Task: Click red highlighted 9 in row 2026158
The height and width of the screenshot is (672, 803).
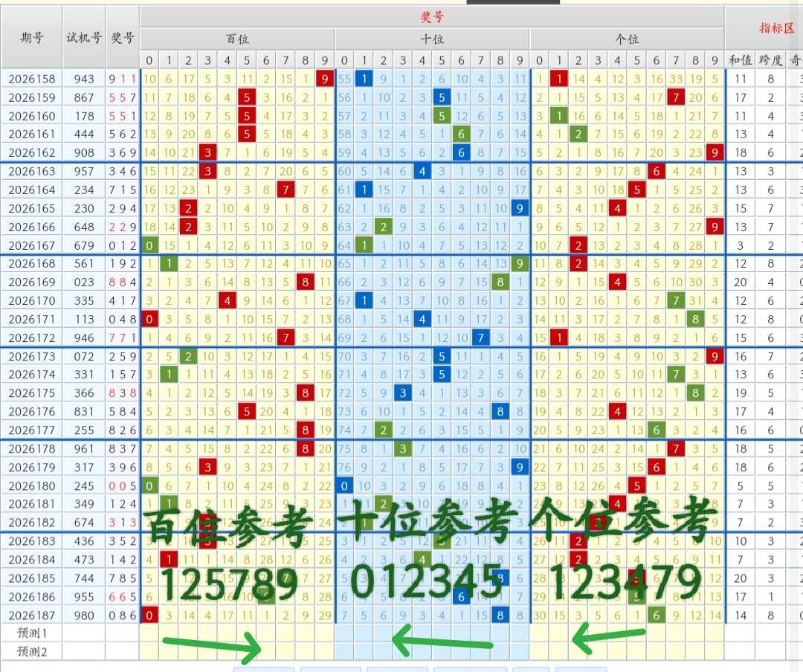Action: [325, 79]
